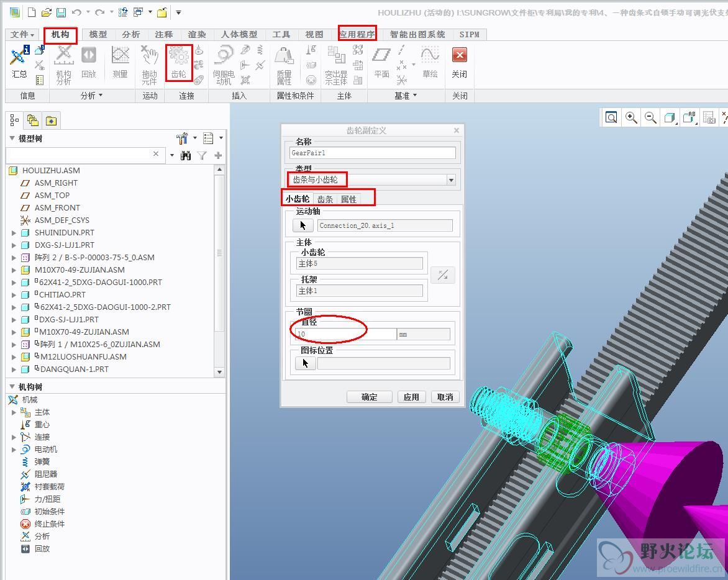Select the 小齿轮 tab in dialog
The width and height of the screenshot is (728, 580).
click(x=297, y=199)
